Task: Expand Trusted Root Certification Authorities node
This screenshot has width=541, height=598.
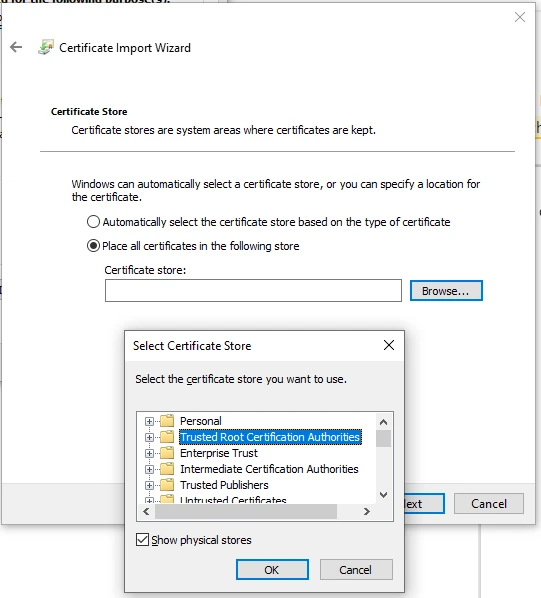Action: pos(149,437)
